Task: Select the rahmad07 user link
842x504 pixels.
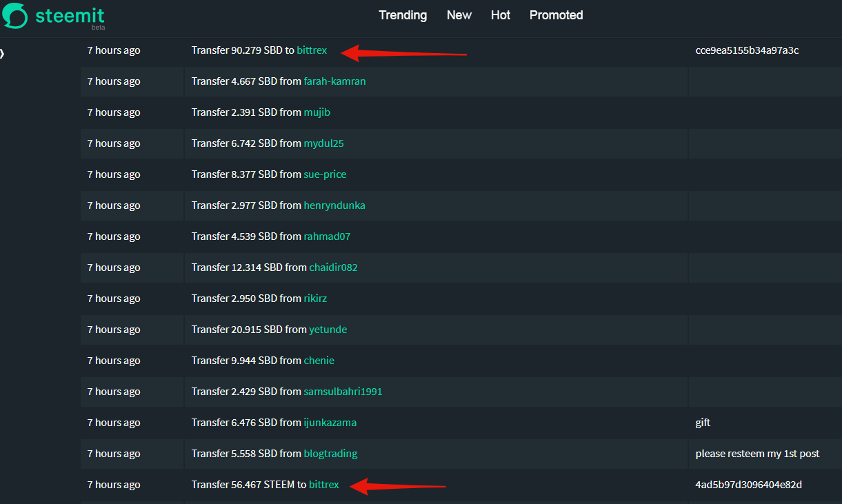Action: 327,236
